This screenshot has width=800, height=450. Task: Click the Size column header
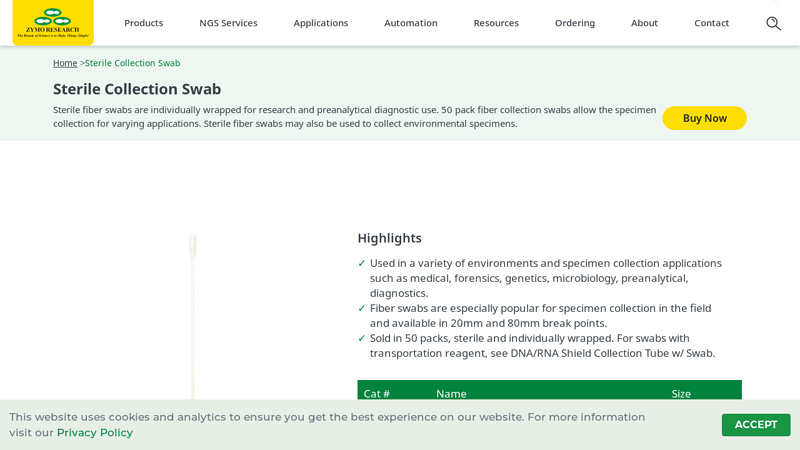coord(681,393)
